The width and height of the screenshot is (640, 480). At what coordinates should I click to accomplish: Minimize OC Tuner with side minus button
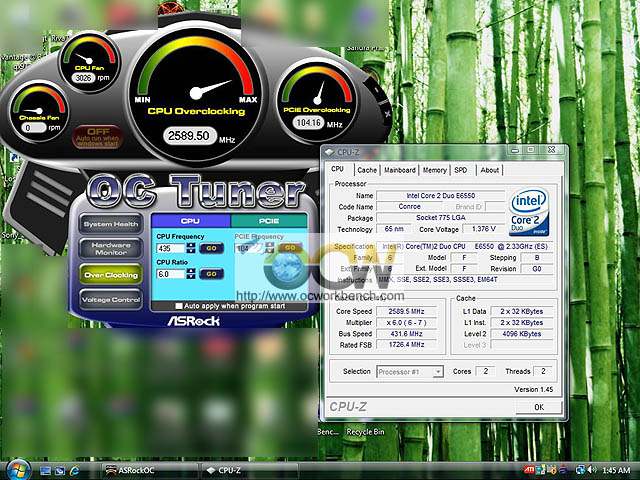[376, 89]
